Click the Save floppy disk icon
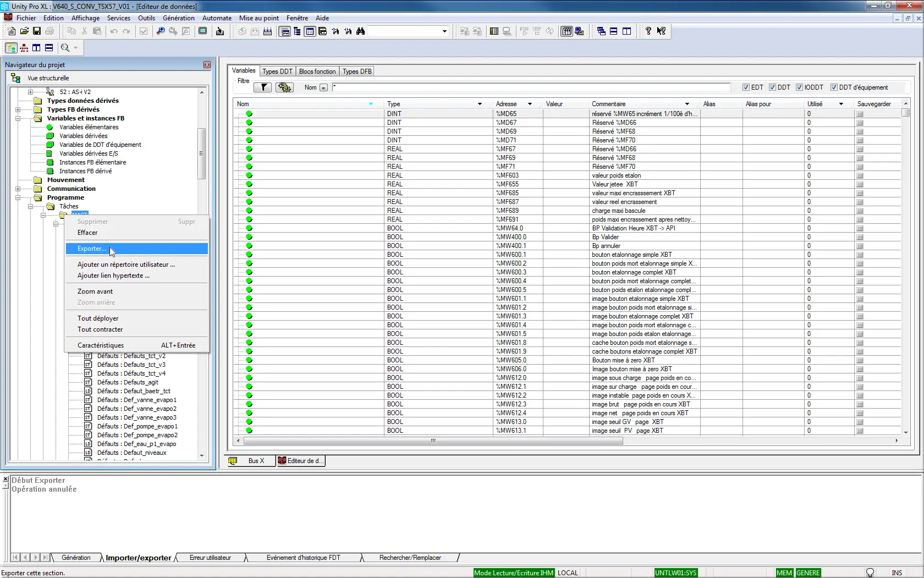Screen dimensions: 924x578 click(37, 31)
